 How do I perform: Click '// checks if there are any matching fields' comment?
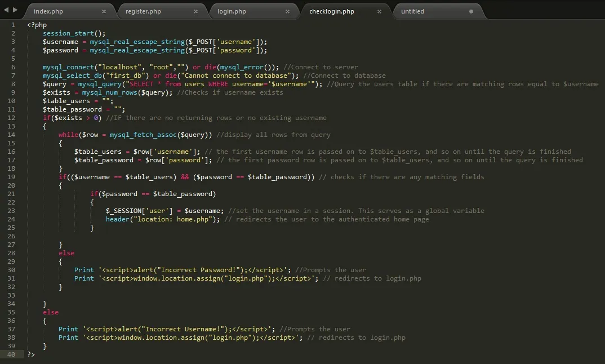pyautogui.click(x=402, y=177)
